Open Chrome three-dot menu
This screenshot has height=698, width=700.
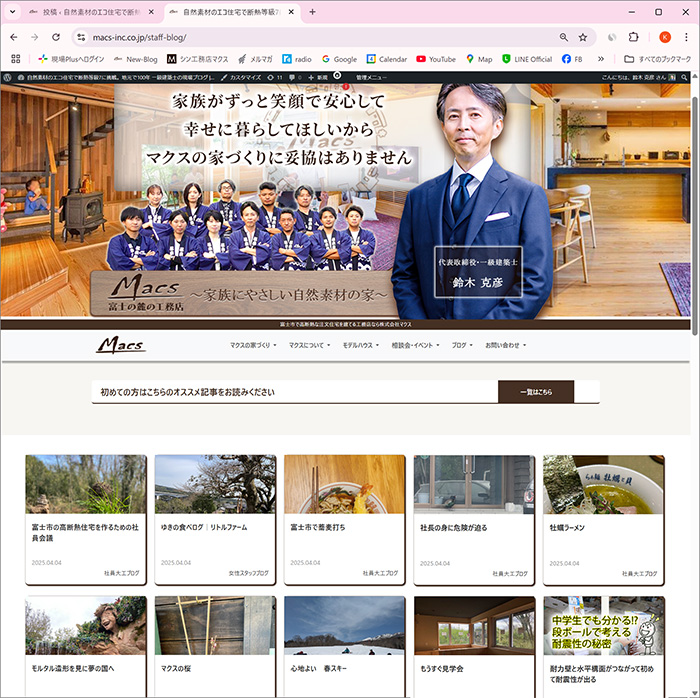click(686, 37)
